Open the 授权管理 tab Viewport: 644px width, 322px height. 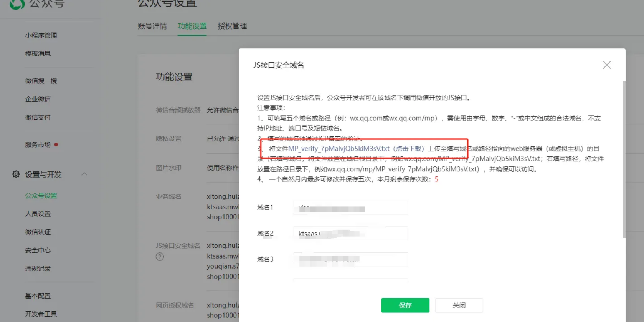pyautogui.click(x=232, y=26)
